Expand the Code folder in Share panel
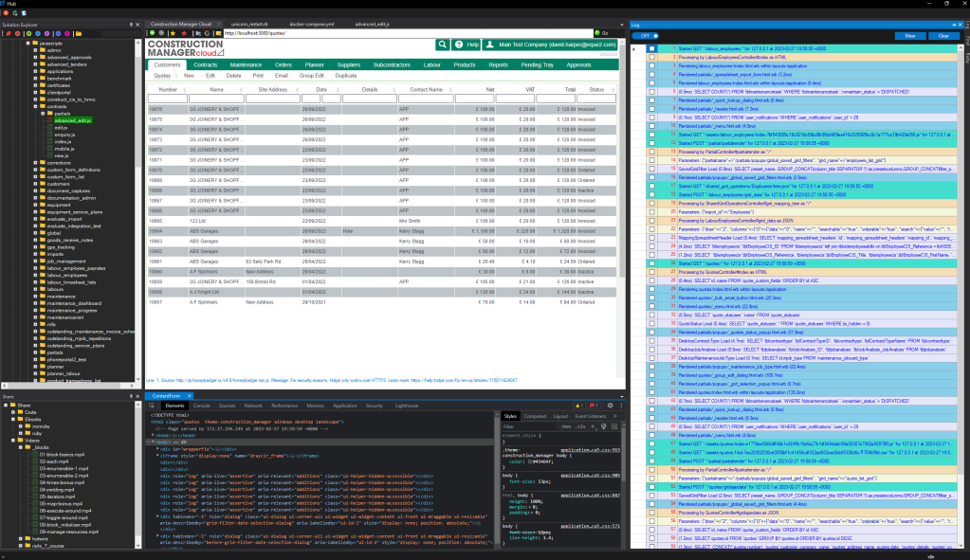This screenshot has height=560, width=970. (x=13, y=412)
